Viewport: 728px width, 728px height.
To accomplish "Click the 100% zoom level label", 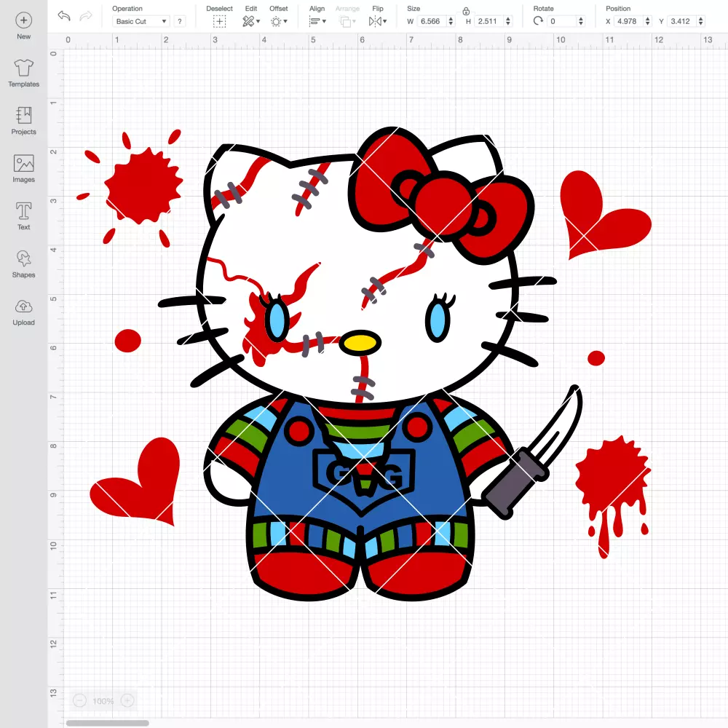I will click(x=103, y=701).
